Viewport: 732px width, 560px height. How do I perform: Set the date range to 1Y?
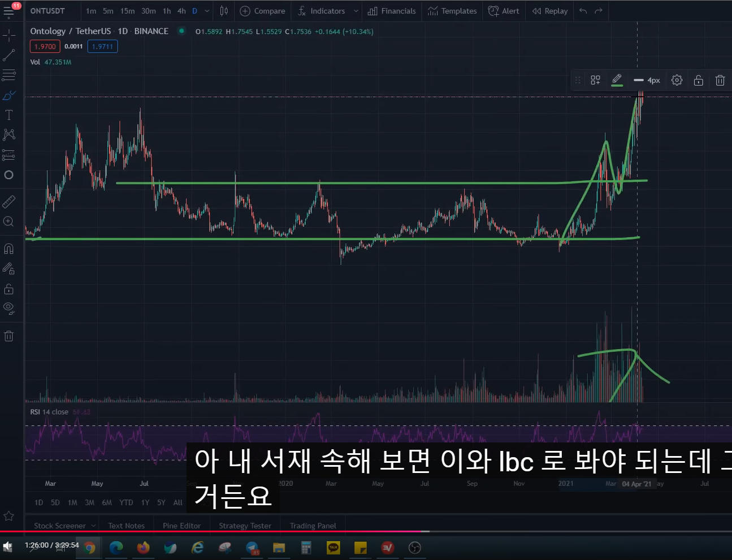click(145, 502)
